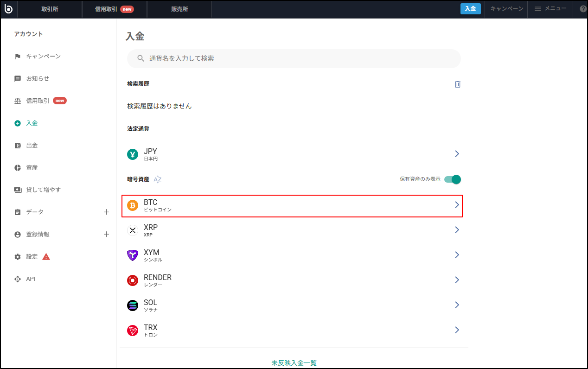Select the BTC bitcoin coin icon
This screenshot has height=369, width=588.
[x=133, y=205]
